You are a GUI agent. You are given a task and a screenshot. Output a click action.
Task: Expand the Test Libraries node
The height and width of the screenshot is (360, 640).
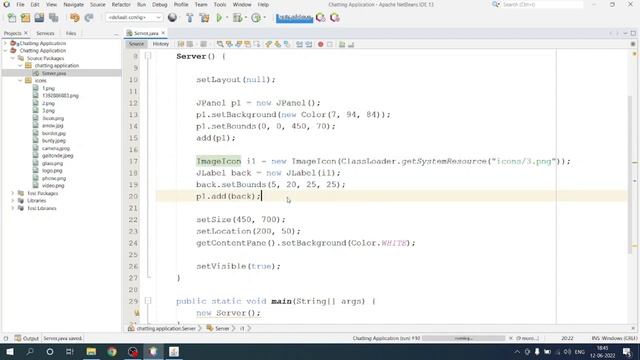pos(13,208)
